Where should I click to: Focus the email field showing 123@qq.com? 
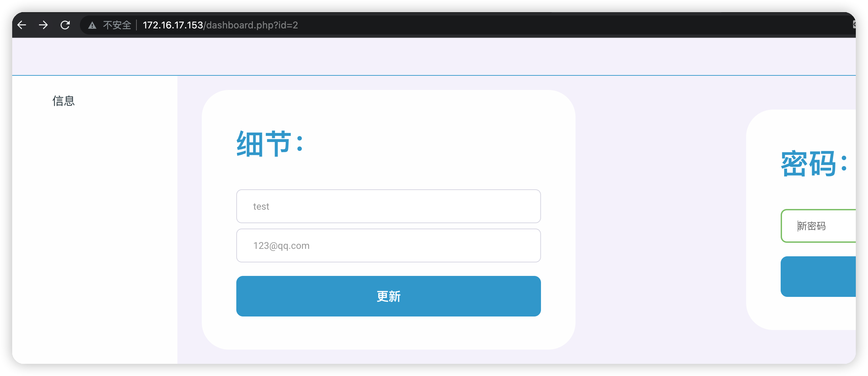pyautogui.click(x=388, y=245)
